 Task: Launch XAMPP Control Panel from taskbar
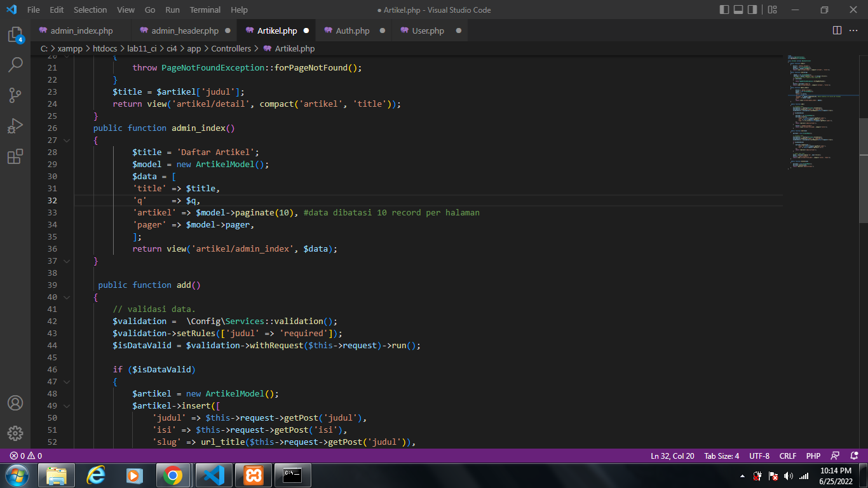tap(253, 475)
